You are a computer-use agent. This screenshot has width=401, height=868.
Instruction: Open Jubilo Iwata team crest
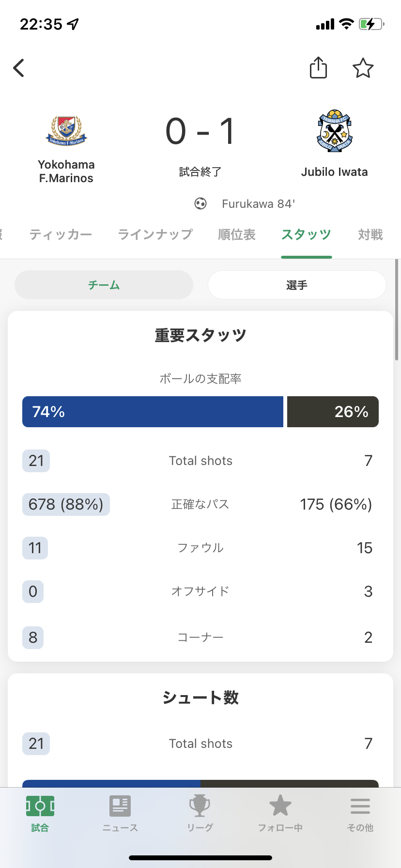click(x=334, y=131)
